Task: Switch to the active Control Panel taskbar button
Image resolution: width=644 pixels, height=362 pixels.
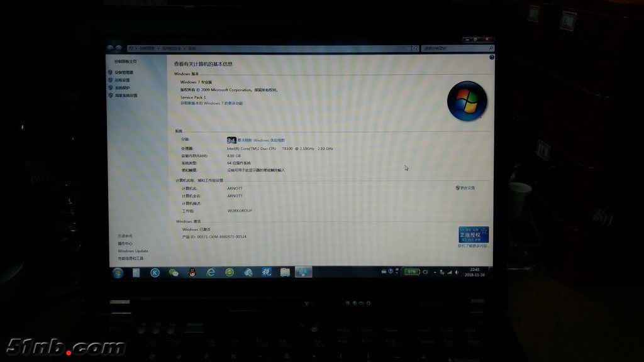Action: (x=304, y=271)
